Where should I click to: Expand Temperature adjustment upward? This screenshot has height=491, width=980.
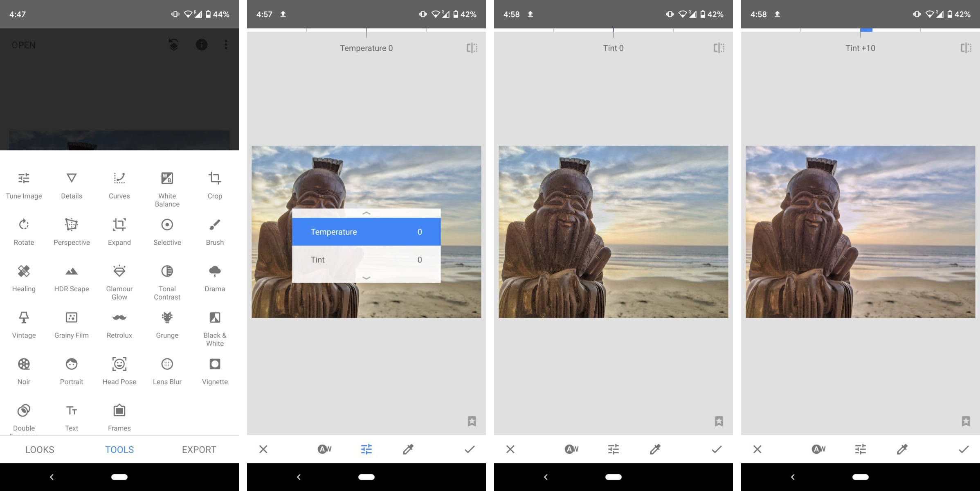367,213
